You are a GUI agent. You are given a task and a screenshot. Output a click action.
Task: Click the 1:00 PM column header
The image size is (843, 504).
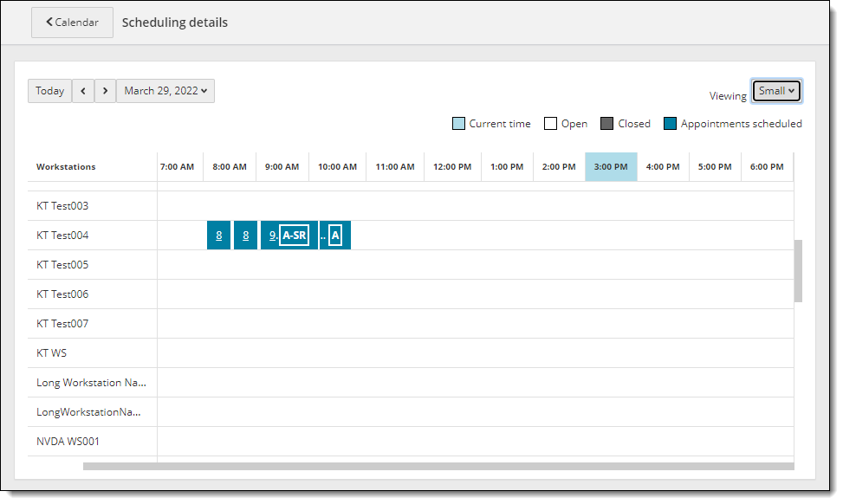click(x=507, y=166)
